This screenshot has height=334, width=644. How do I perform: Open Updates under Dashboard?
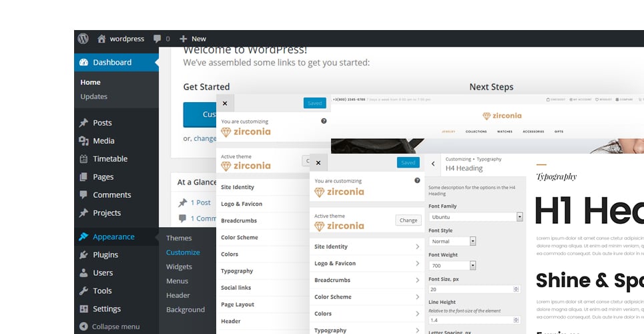point(93,96)
